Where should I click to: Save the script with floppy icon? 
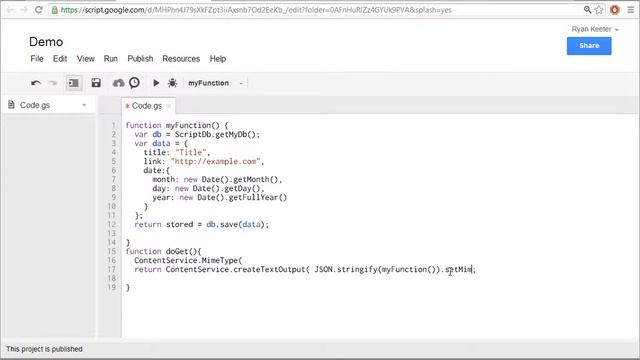tap(96, 83)
